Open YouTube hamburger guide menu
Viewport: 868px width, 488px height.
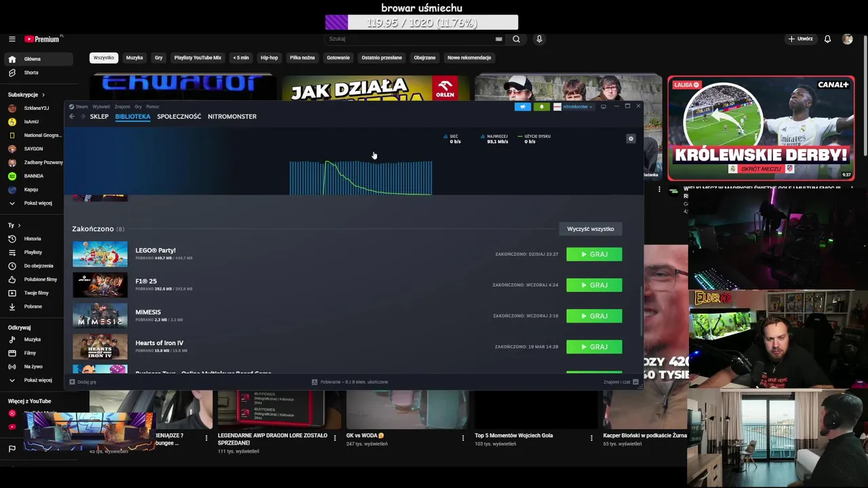point(12,39)
